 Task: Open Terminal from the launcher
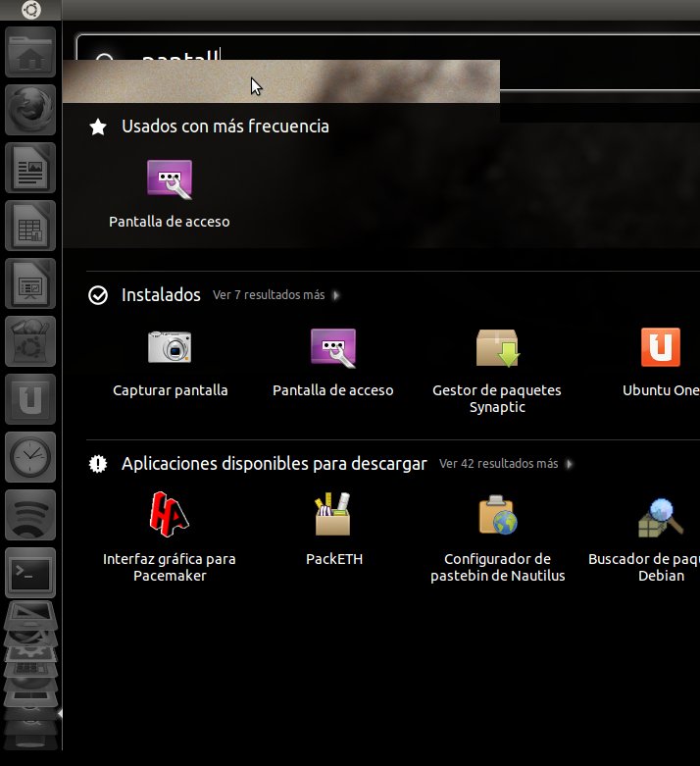30,573
